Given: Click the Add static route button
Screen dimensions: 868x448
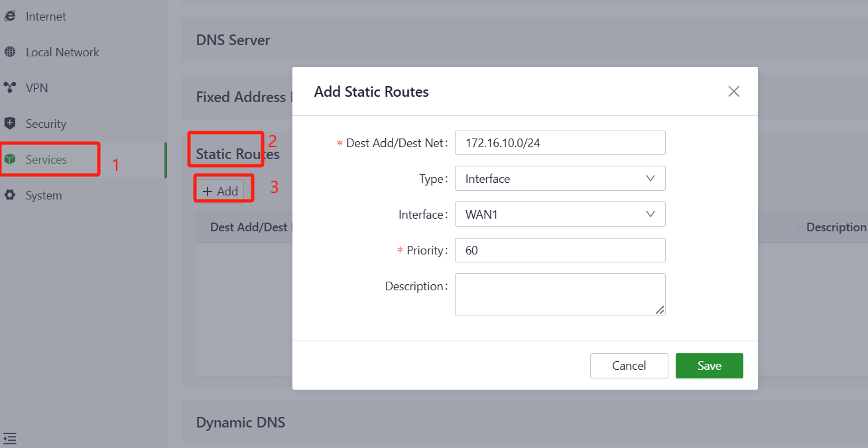Looking at the screenshot, I should [220, 191].
